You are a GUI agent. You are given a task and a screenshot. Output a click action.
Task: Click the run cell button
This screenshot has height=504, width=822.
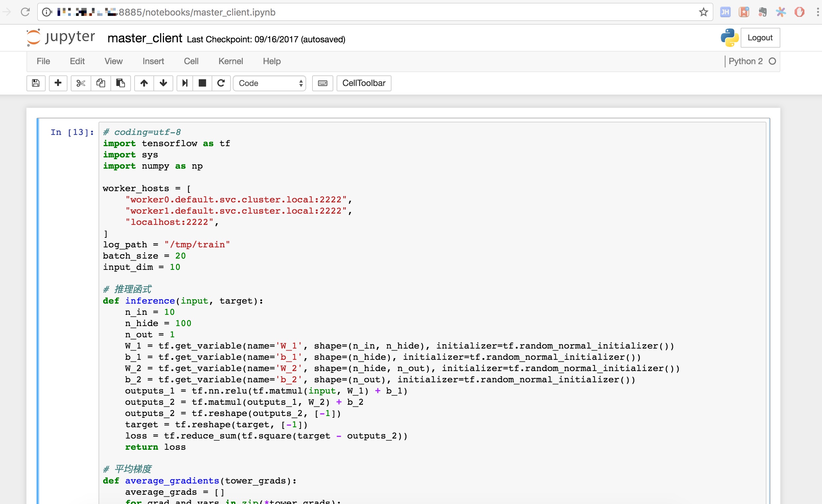click(x=185, y=83)
